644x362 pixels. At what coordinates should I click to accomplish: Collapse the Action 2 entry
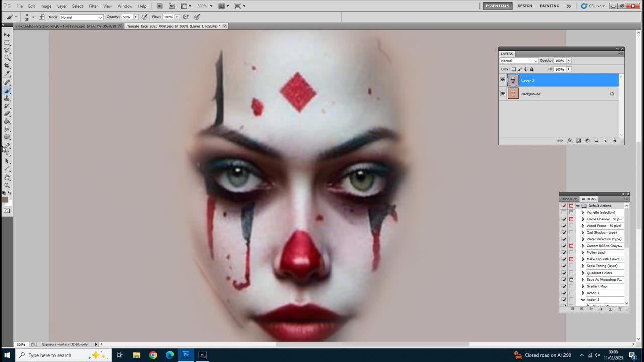click(583, 300)
